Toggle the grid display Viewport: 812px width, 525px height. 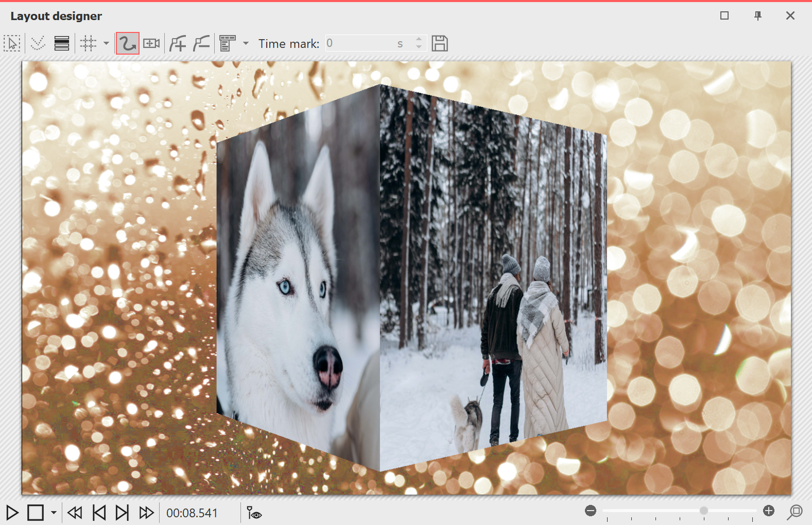(88, 43)
